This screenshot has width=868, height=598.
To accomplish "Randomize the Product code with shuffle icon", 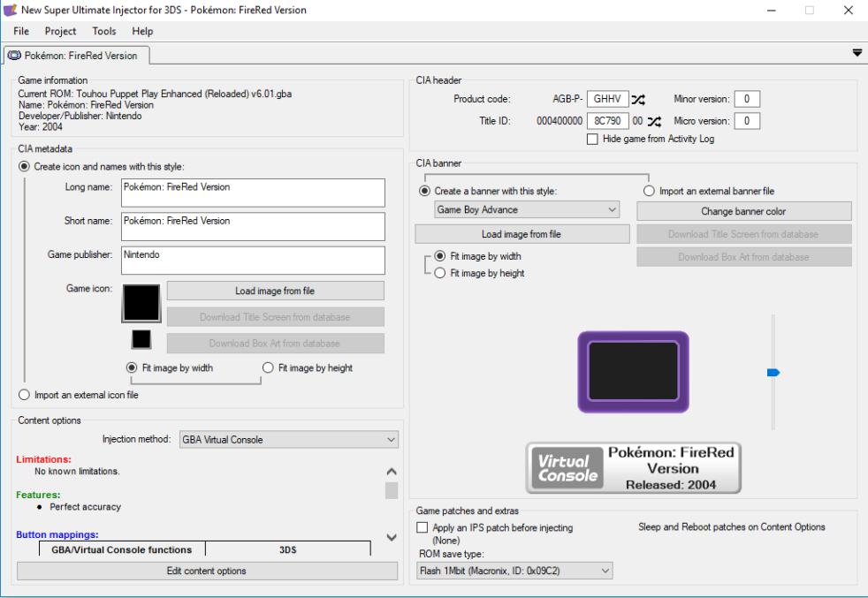I will pos(638,100).
